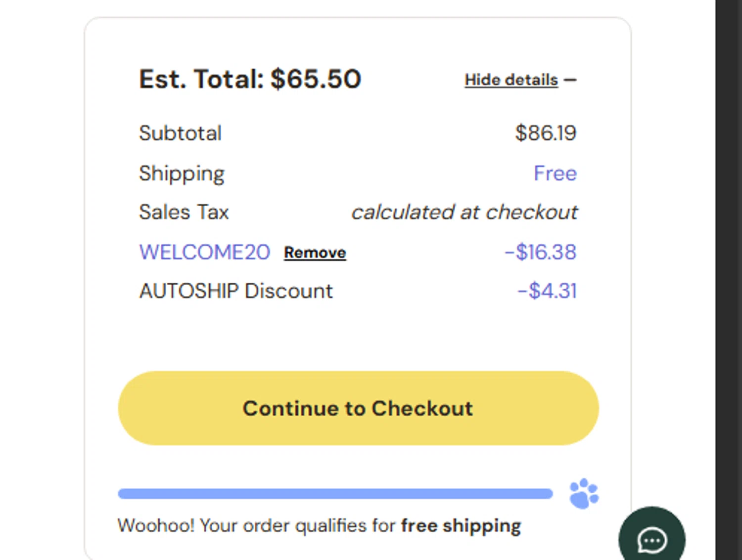
Task: Click the WELCOME20 discount amount -$16.38
Action: [x=540, y=252]
